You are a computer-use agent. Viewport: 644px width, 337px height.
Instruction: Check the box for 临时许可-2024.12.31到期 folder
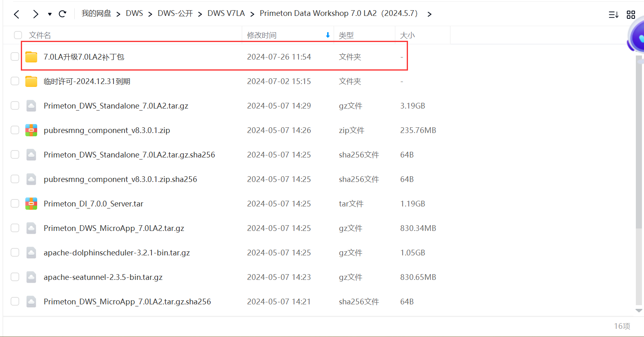click(x=15, y=81)
